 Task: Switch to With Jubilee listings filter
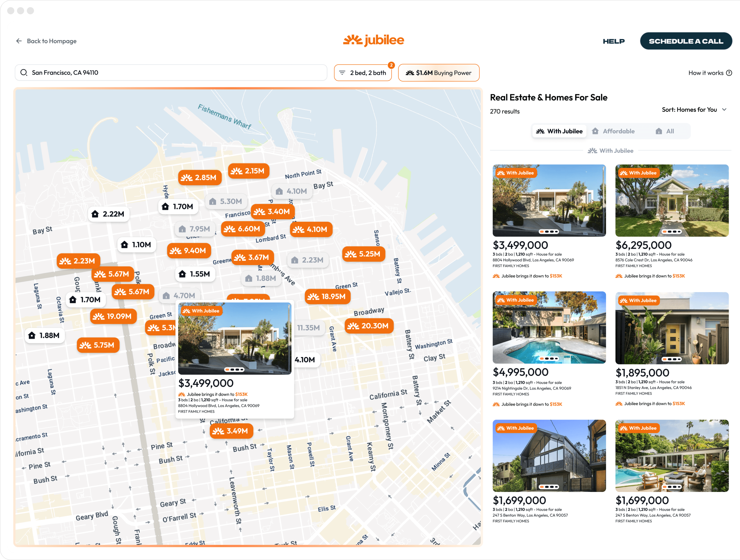coord(559,131)
